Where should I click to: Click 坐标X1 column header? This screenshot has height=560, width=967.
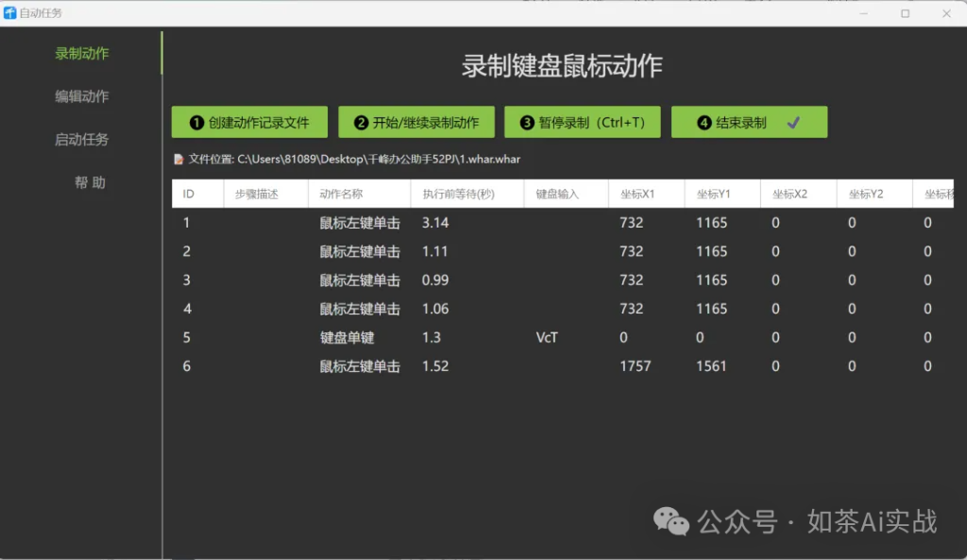tap(646, 194)
